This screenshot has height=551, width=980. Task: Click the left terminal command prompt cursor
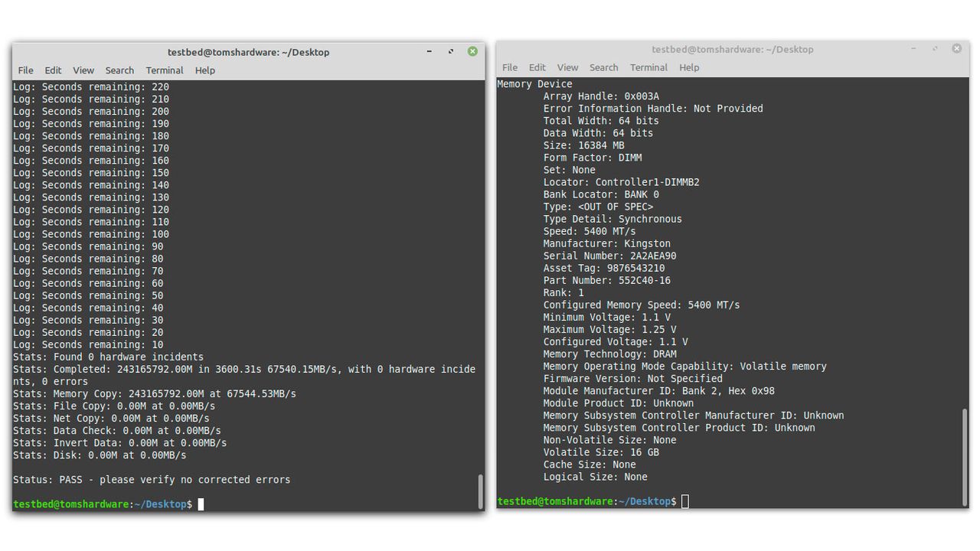point(201,504)
